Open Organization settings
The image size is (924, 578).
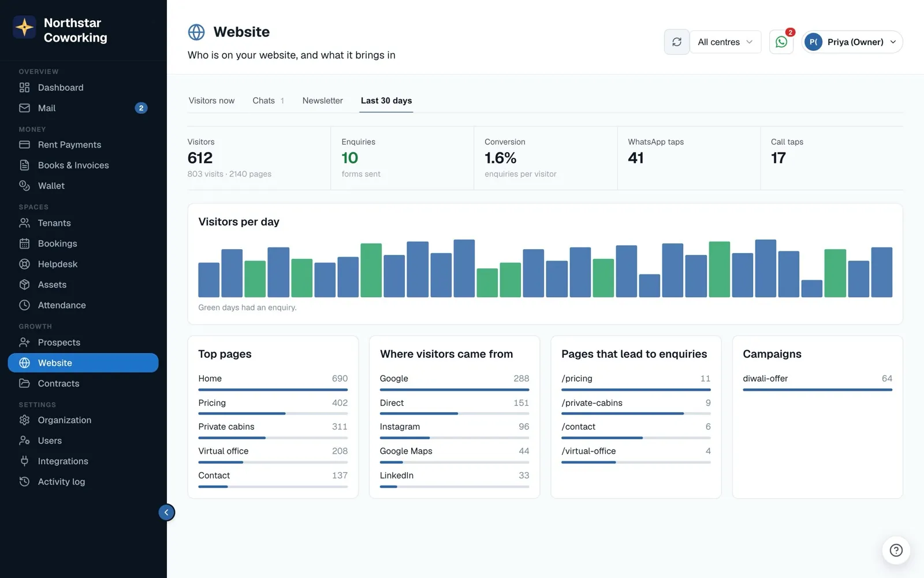83,420
